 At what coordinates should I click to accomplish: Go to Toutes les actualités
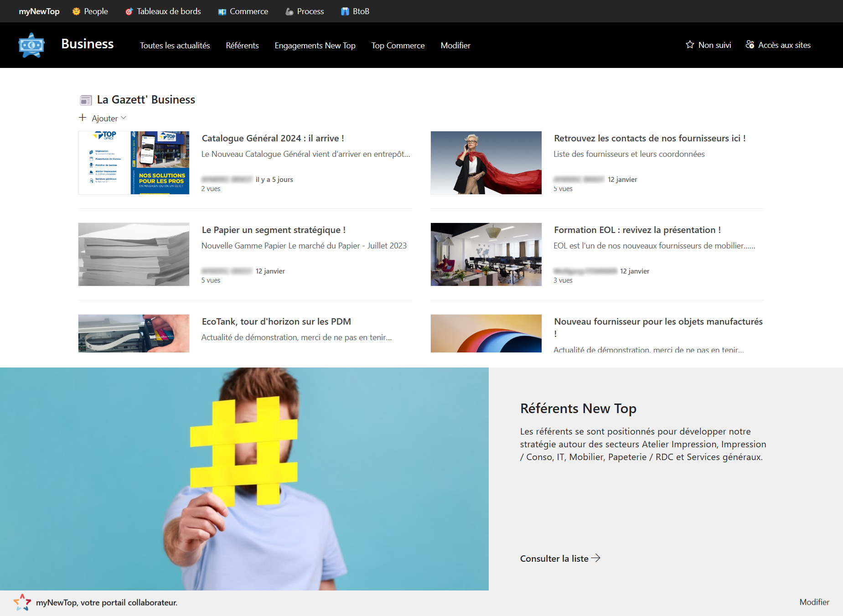pos(175,46)
